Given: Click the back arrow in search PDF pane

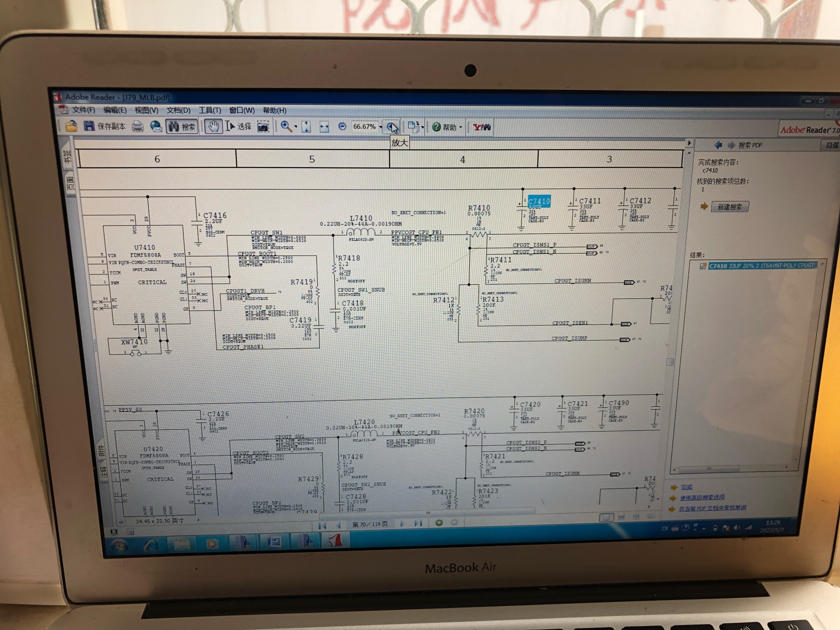Looking at the screenshot, I should (718, 145).
